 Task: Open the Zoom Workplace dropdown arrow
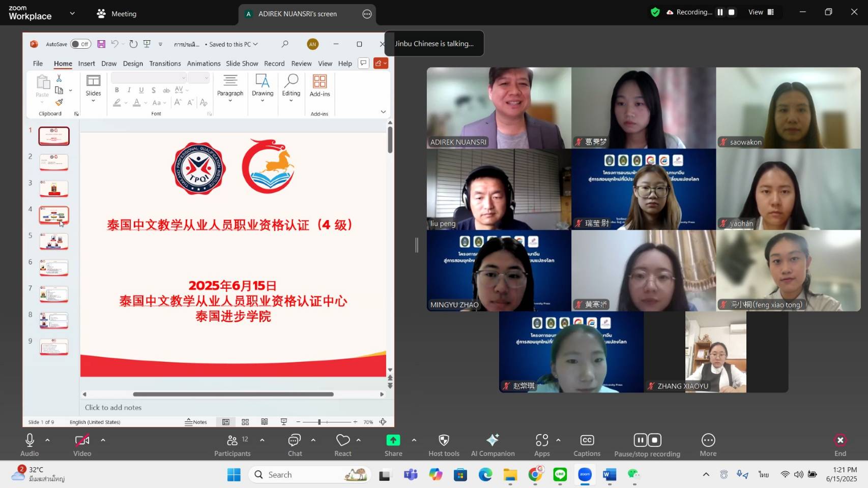[72, 13]
